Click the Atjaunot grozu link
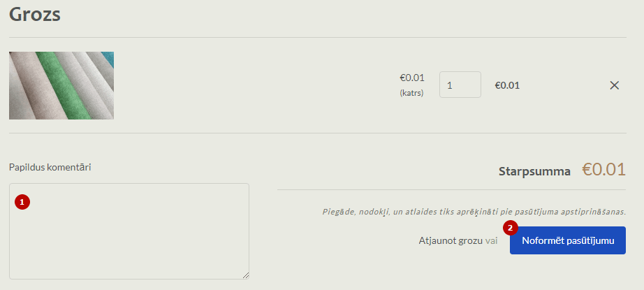The image size is (644, 290). 450,240
